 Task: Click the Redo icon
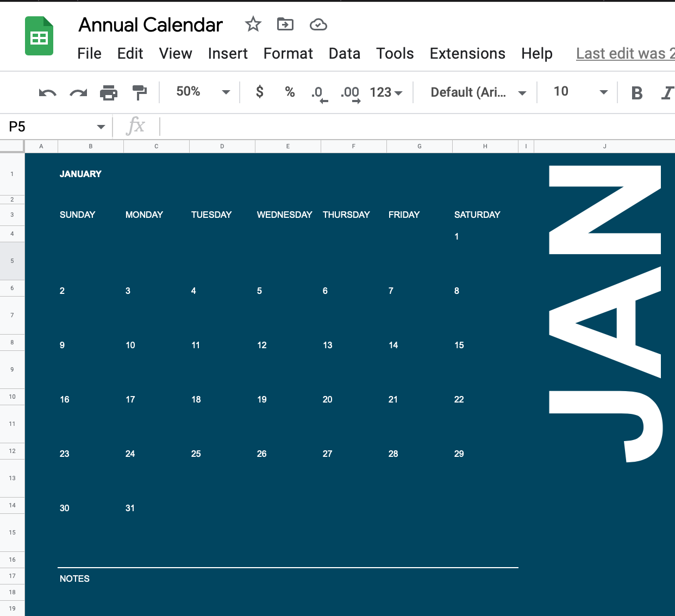point(78,92)
